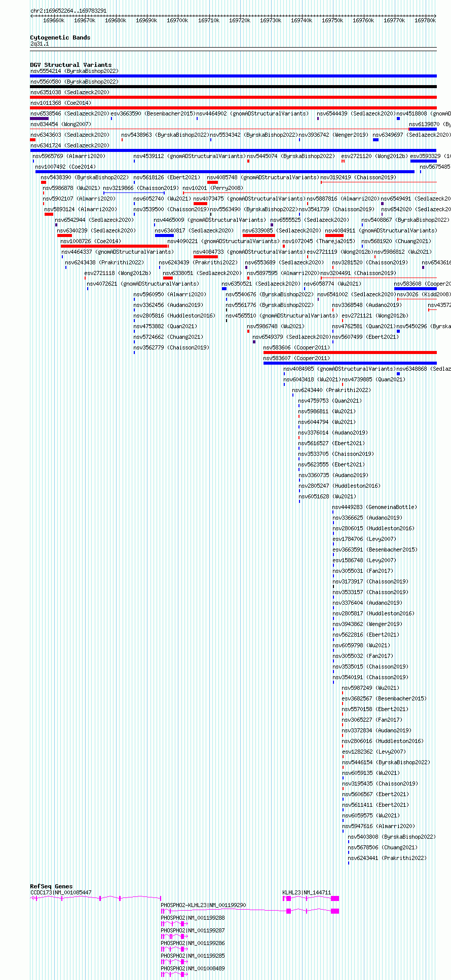Open variant nsv3219866 (Chaisson2019) label

point(141,188)
